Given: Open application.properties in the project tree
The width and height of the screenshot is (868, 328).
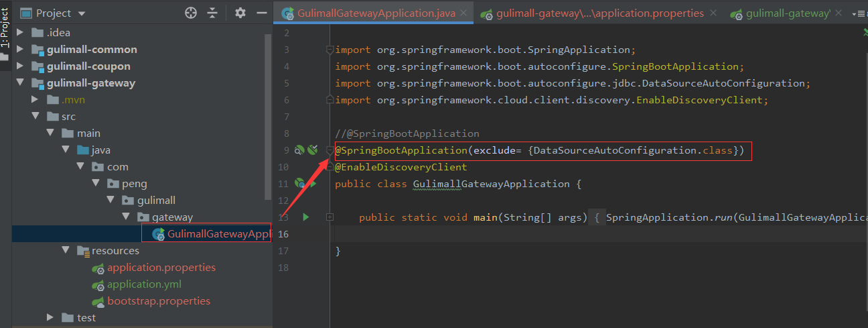Looking at the screenshot, I should [x=161, y=267].
